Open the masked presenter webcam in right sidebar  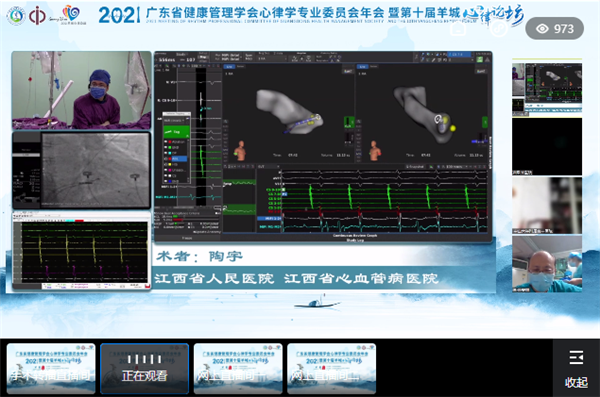547,264
